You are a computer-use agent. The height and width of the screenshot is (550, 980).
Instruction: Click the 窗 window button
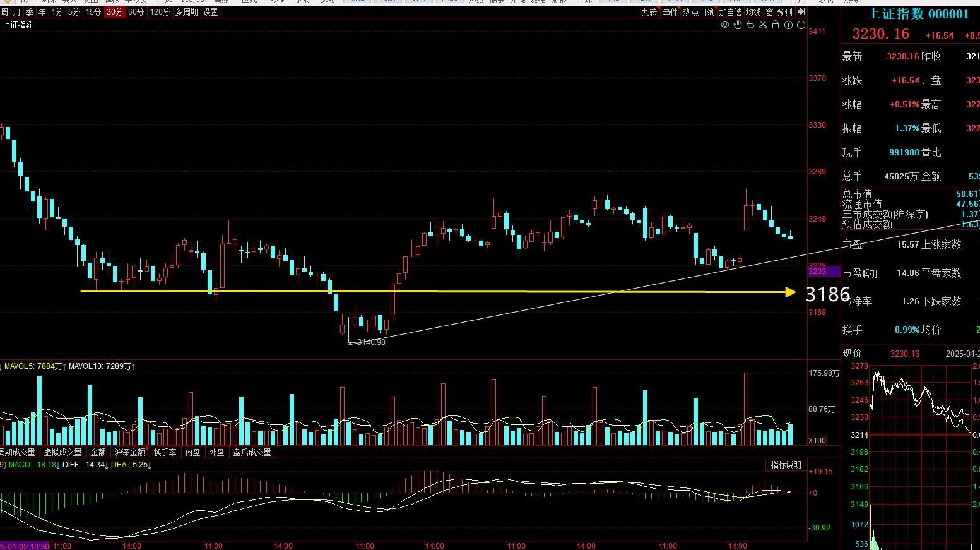pyautogui.click(x=769, y=12)
